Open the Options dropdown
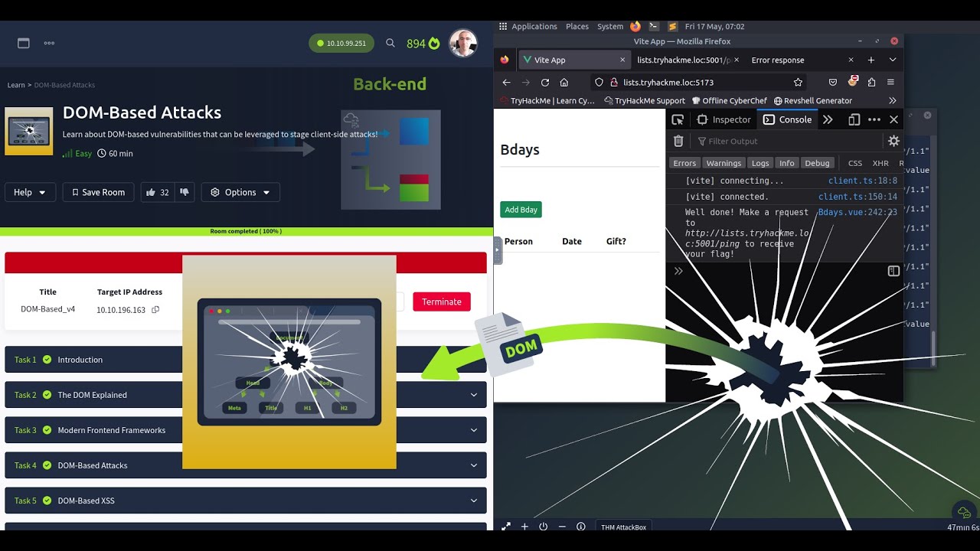Viewport: 980px width, 551px height. pos(240,192)
